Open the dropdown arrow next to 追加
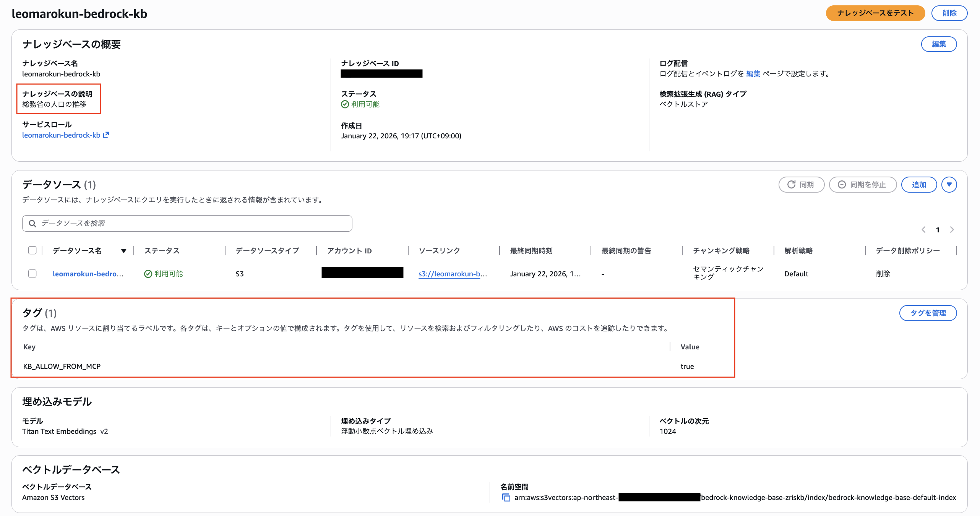Viewport: 980px width, 516px height. (949, 185)
